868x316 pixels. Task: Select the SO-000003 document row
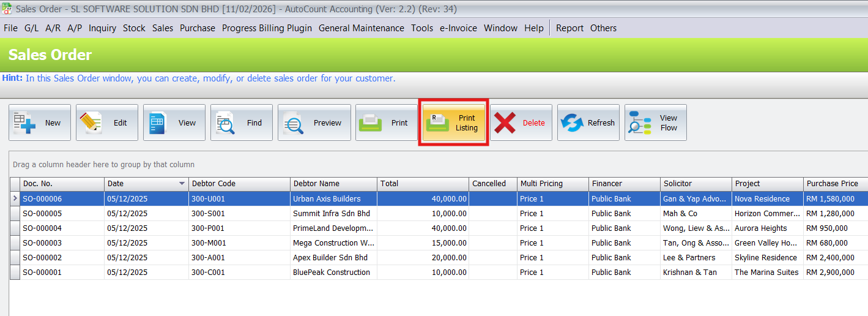pyautogui.click(x=42, y=243)
